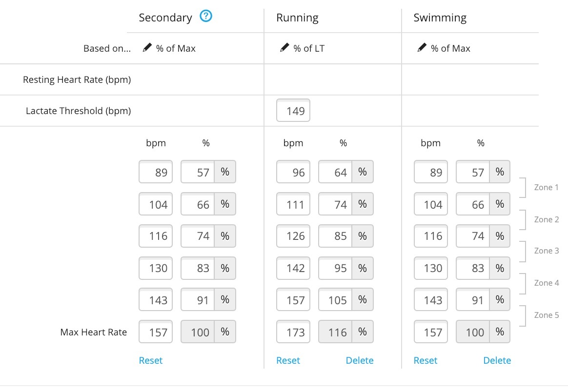Delete Swimming zone profile
Screen dimensions: 568x392
497,360
